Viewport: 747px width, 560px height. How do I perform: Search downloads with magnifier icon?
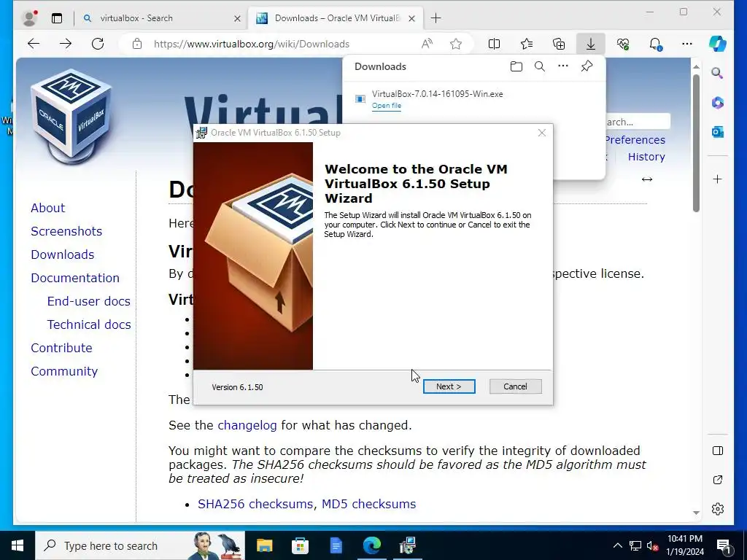click(539, 66)
